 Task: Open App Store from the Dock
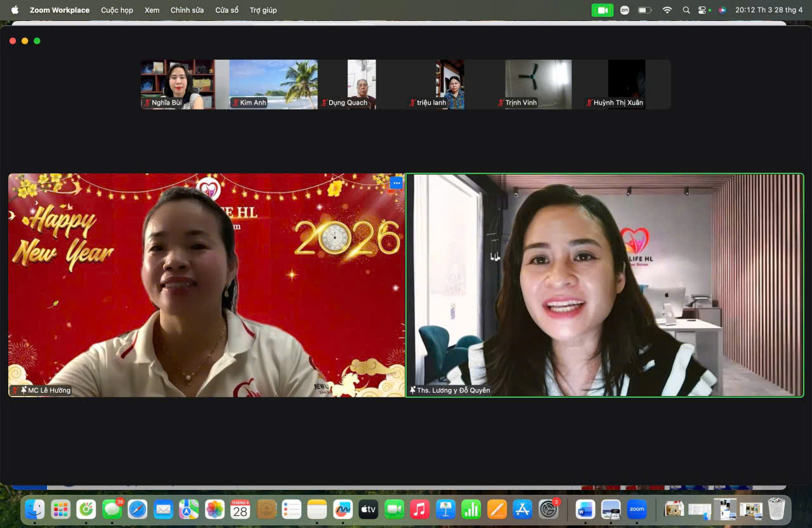point(523,509)
